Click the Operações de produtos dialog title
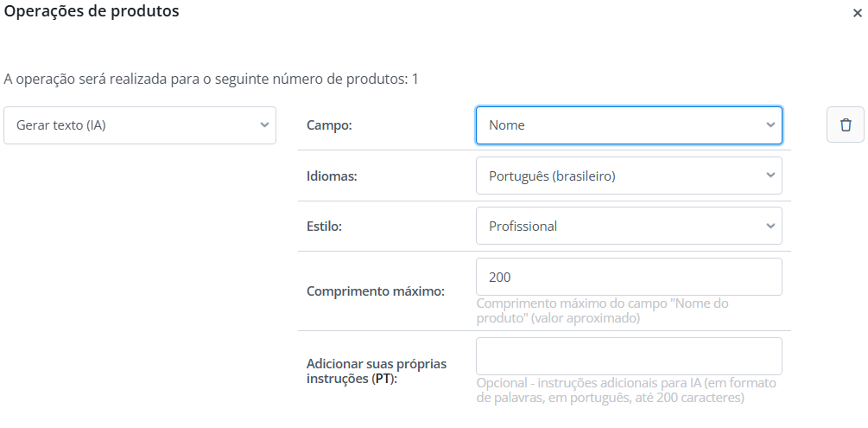 tap(92, 12)
